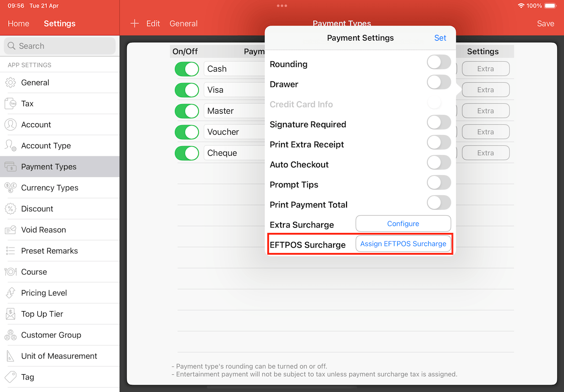Image resolution: width=564 pixels, height=392 pixels.
Task: Enable the Auto Checkout switch
Action: (x=439, y=163)
